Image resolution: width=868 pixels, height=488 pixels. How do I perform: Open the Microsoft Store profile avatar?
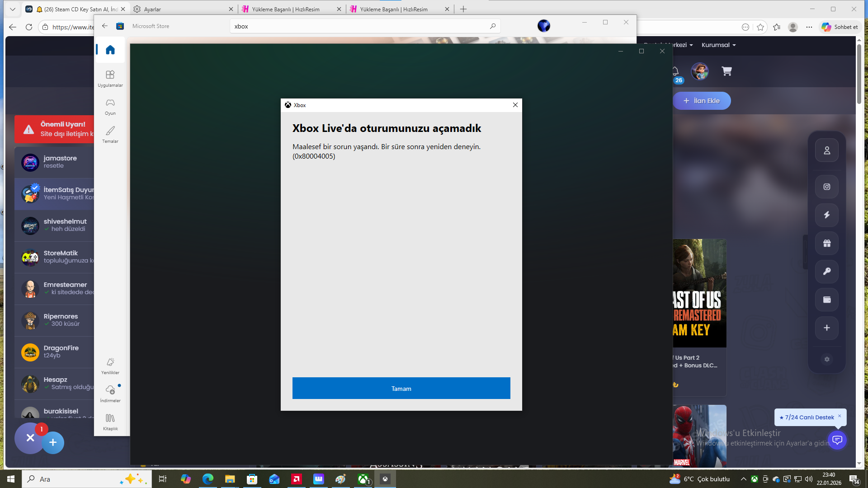[x=544, y=26]
